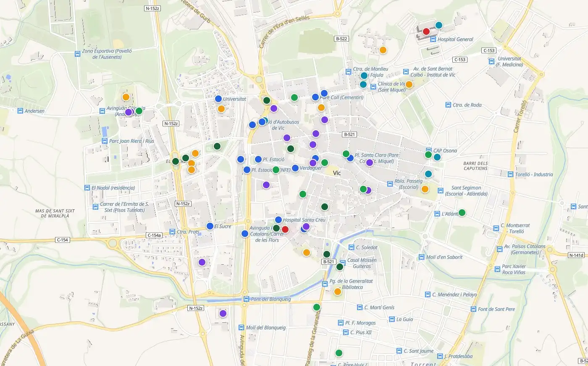Open the C. Martí Genís stop icon
This screenshot has width=588, height=366.
[360, 308]
